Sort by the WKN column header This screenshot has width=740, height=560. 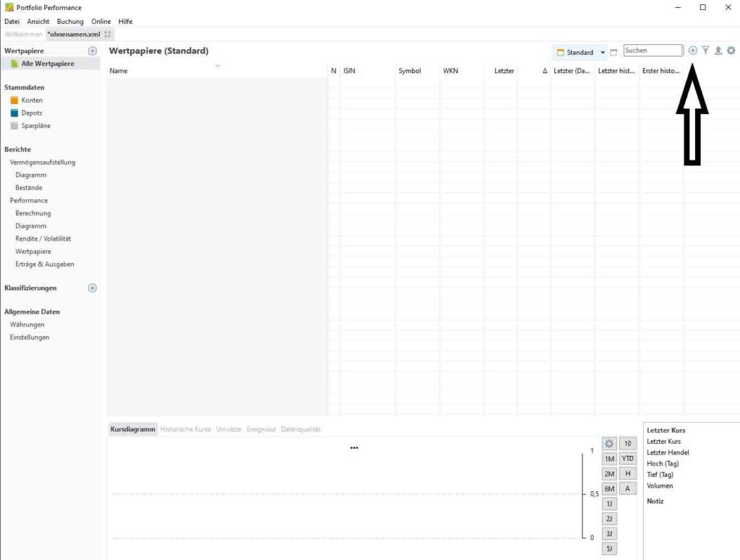[450, 71]
